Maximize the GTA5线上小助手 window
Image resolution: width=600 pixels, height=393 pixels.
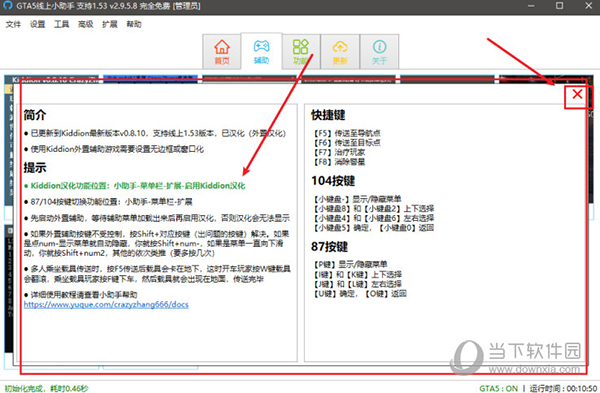(559, 6)
